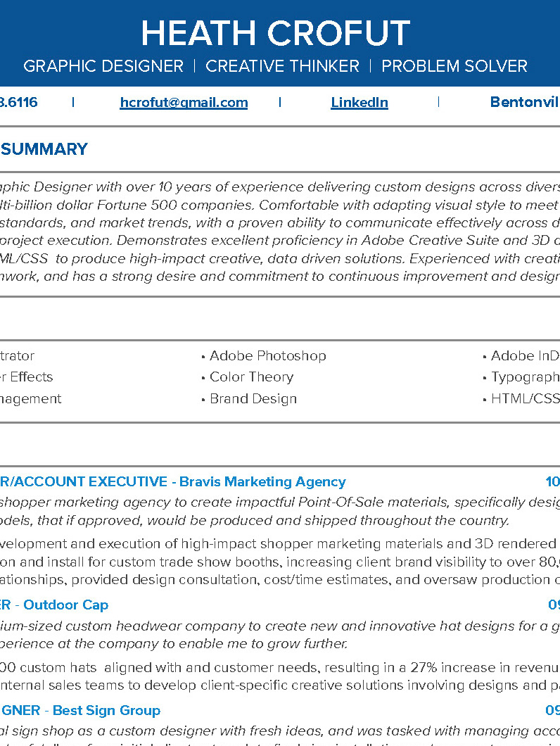560x746 pixels.
Task: Click the SUMMARY section heading
Action: [44, 149]
